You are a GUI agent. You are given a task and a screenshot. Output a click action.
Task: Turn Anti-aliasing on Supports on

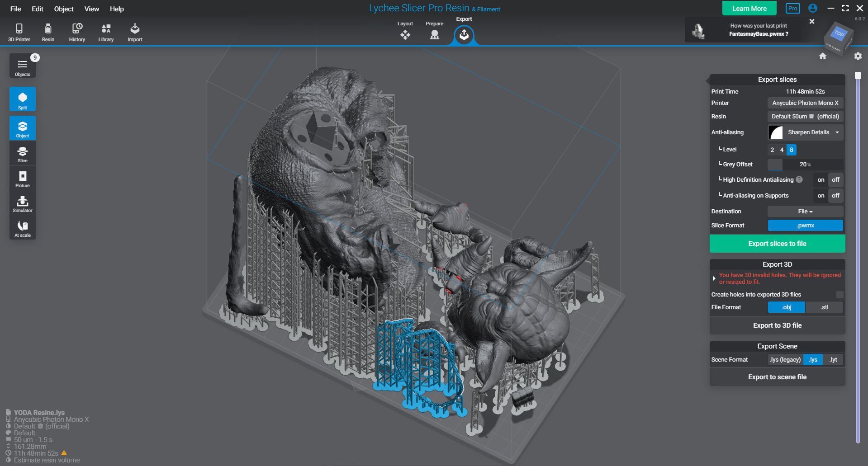tap(821, 195)
